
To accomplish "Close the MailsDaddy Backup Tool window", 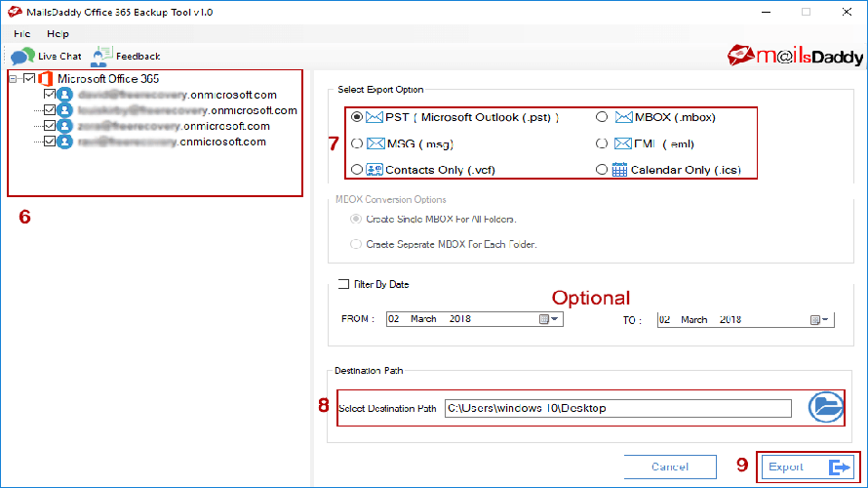I will (847, 12).
